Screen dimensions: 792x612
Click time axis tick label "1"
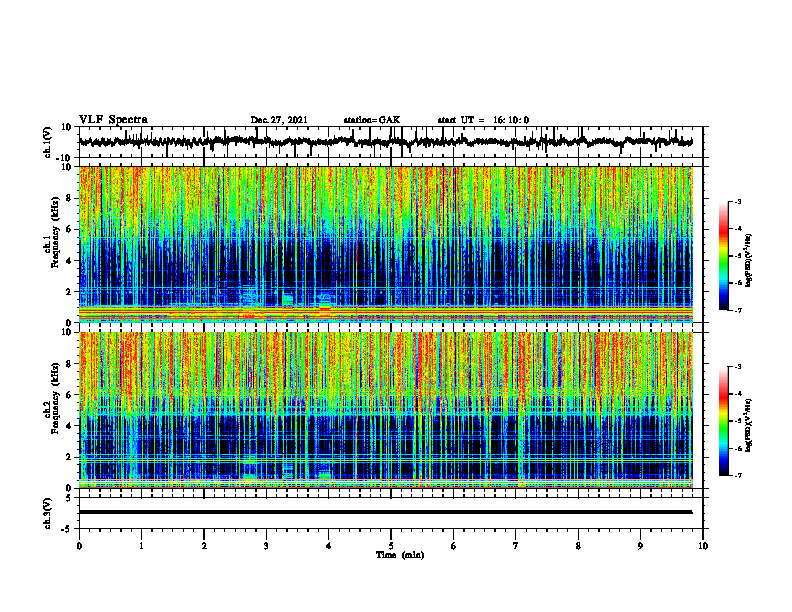click(142, 546)
